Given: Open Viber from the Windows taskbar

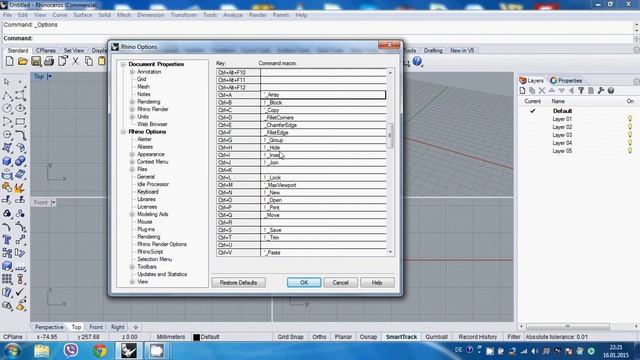Looking at the screenshot, I should pos(71,351).
